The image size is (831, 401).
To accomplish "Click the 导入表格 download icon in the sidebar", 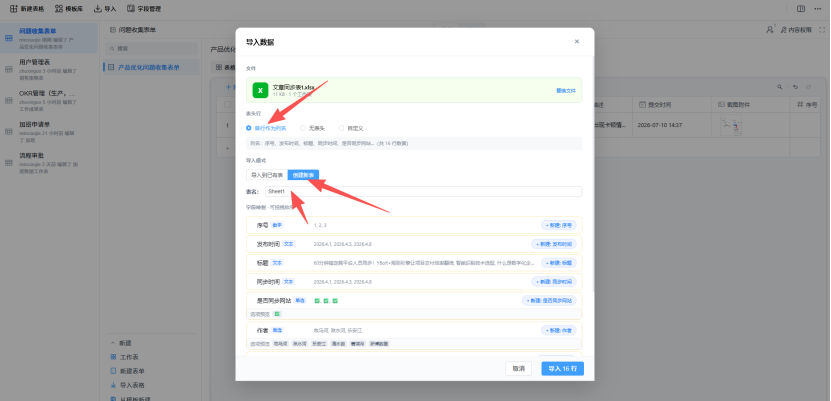I will point(113,385).
